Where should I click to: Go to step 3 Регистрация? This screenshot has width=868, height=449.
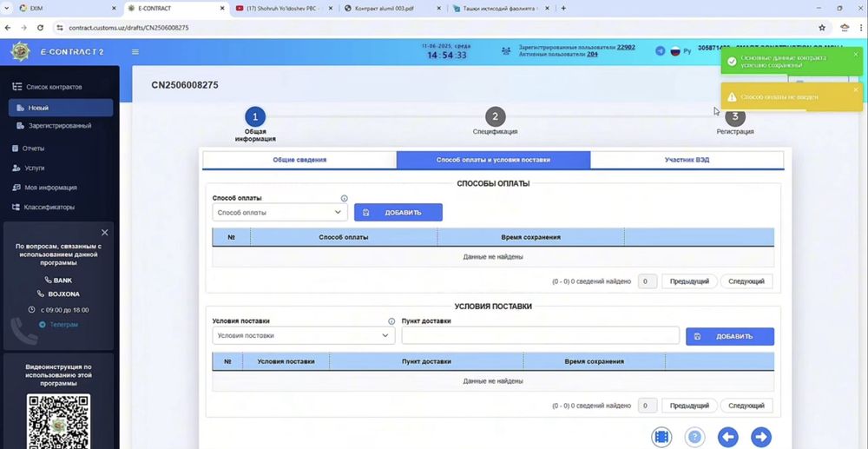coord(735,117)
